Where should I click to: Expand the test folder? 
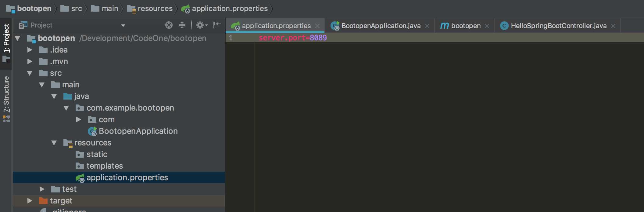(42, 189)
